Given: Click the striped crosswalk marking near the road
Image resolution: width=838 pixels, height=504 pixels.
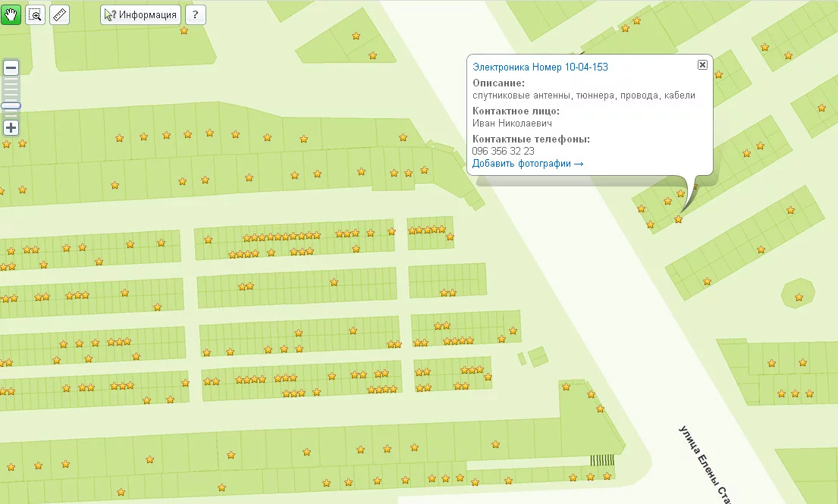Looking at the screenshot, I should (x=602, y=460).
